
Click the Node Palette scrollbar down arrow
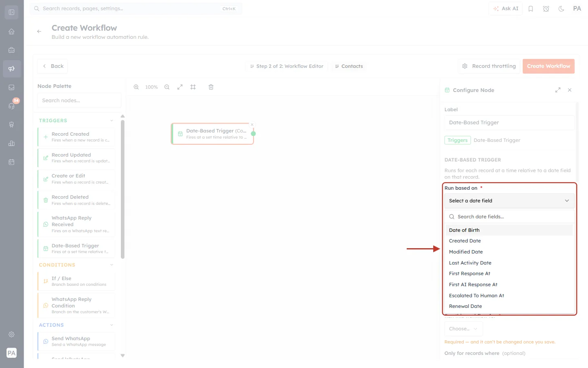pos(122,355)
